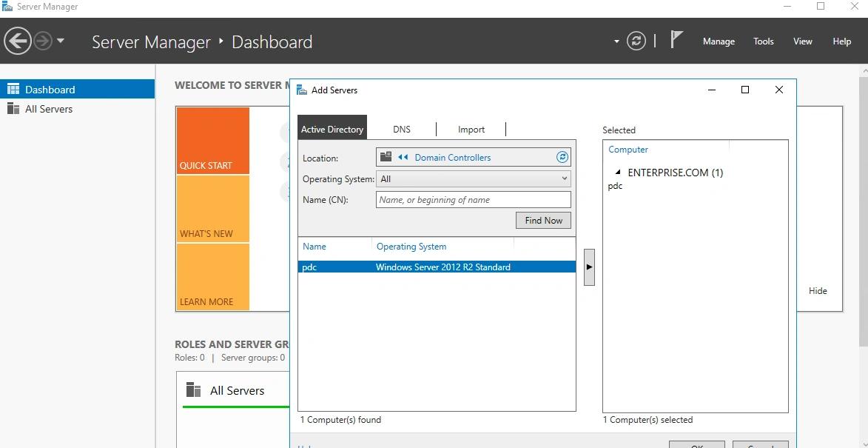Viewport: 868px width, 448px height.
Task: Click the double-arrow navigate-up icon in Location
Action: click(x=403, y=157)
